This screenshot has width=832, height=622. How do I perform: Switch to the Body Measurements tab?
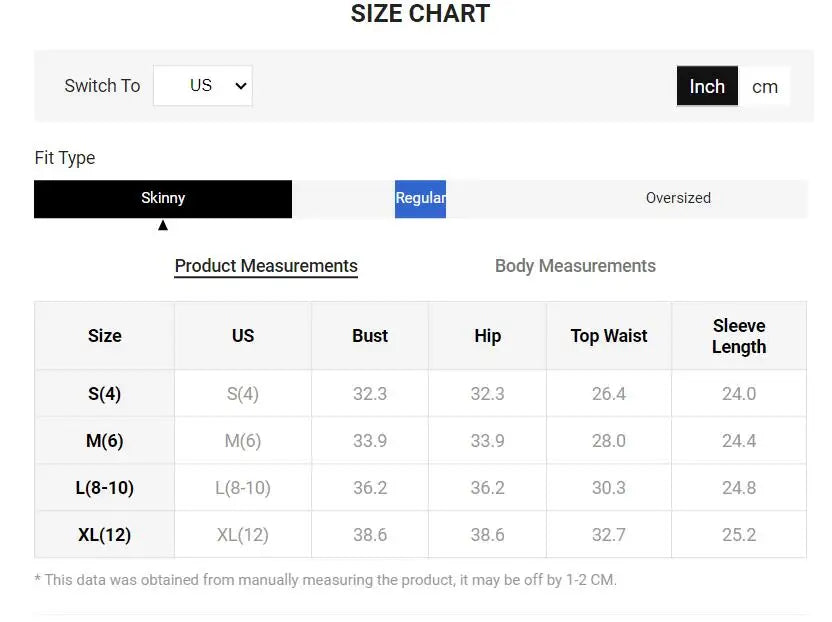point(575,266)
